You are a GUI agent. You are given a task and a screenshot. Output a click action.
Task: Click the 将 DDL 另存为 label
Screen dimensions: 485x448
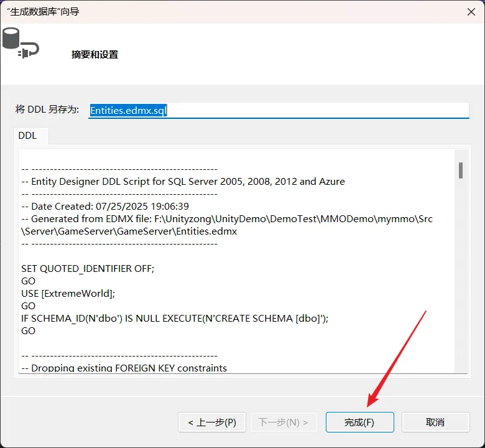coord(47,110)
